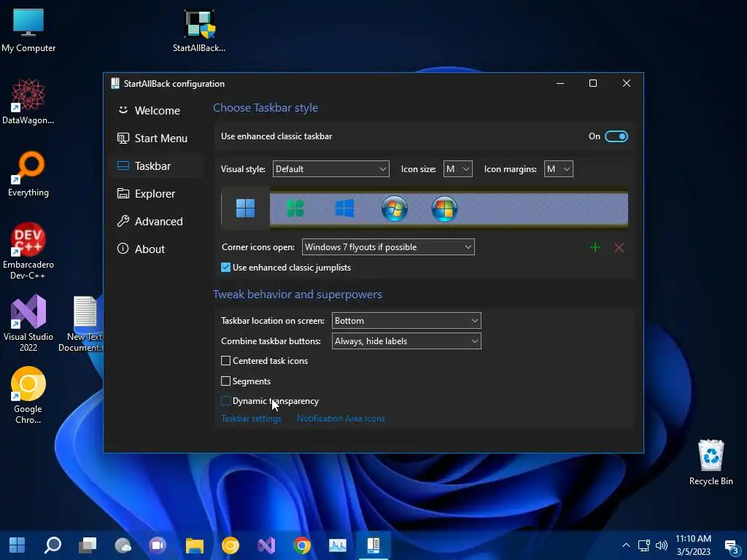Viewport: 747px width, 560px height.
Task: Close the StartAllBack configuration window
Action: point(627,83)
